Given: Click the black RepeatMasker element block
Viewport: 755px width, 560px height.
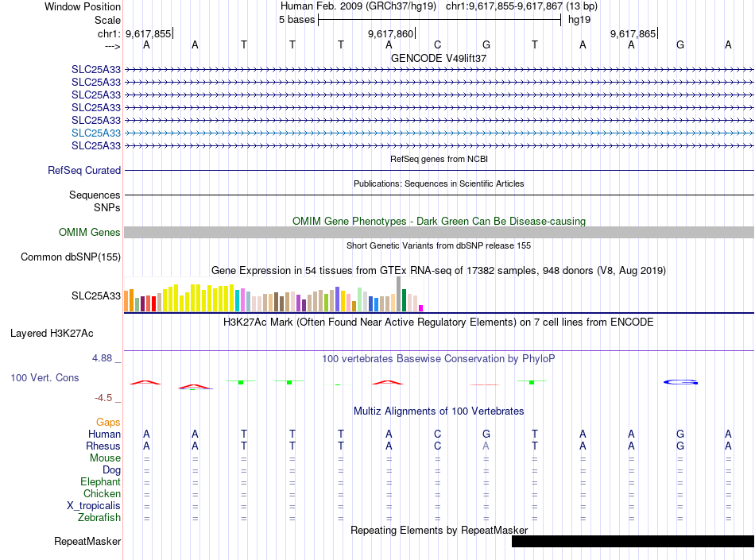Looking at the screenshot, I should (633, 541).
